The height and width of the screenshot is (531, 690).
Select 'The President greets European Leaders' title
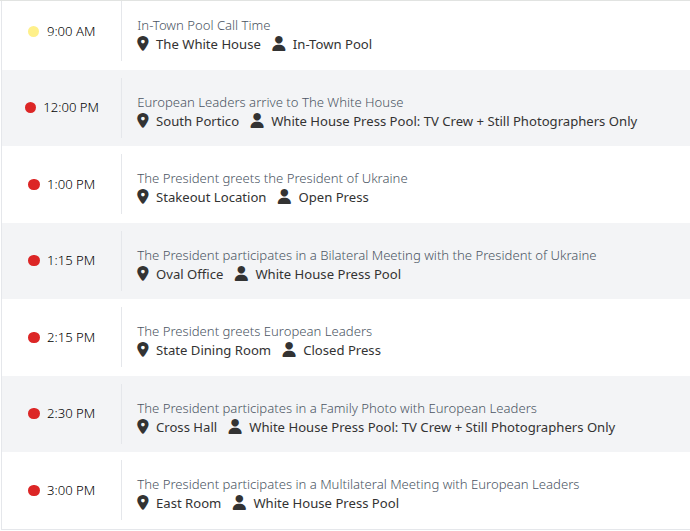(x=254, y=332)
